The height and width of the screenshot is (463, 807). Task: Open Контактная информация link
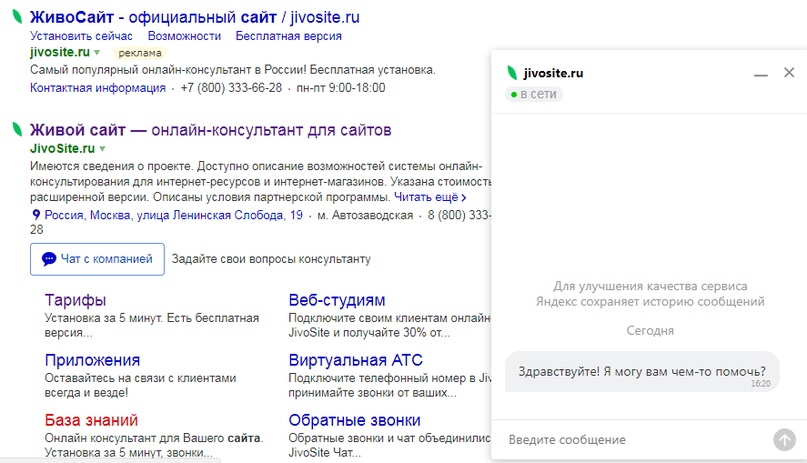[x=98, y=87]
